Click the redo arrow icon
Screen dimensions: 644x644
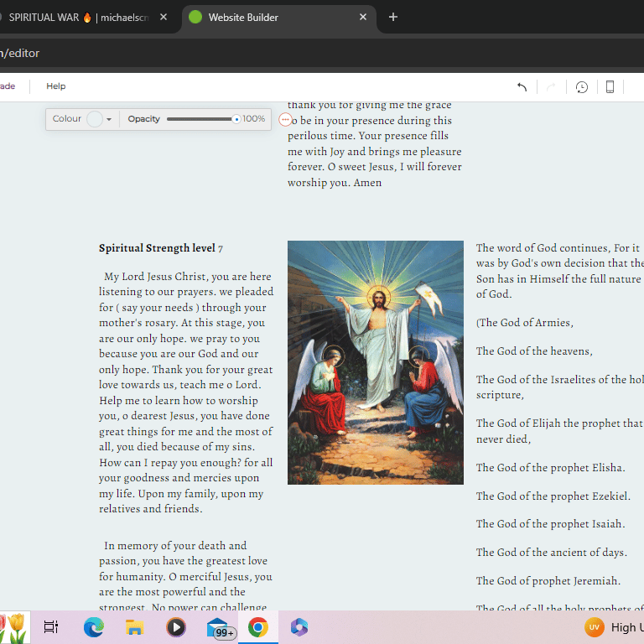[x=551, y=86]
